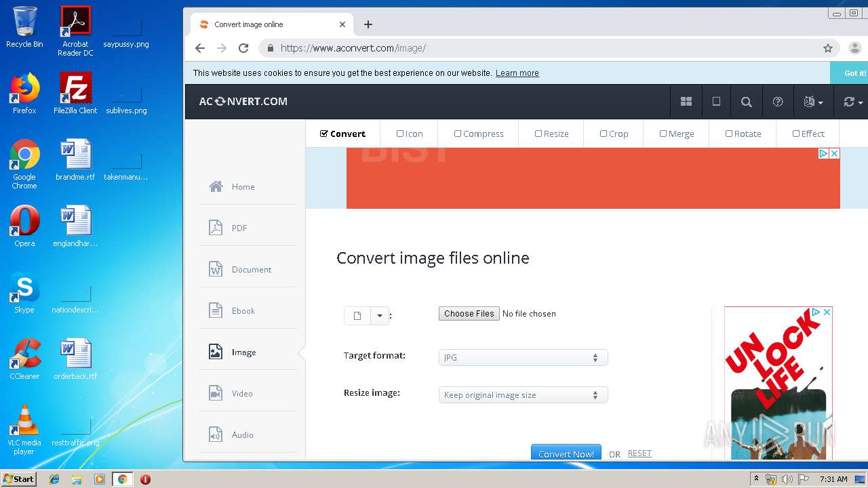
Task: Select orderback.rtf file on desktop
Action: (x=75, y=359)
